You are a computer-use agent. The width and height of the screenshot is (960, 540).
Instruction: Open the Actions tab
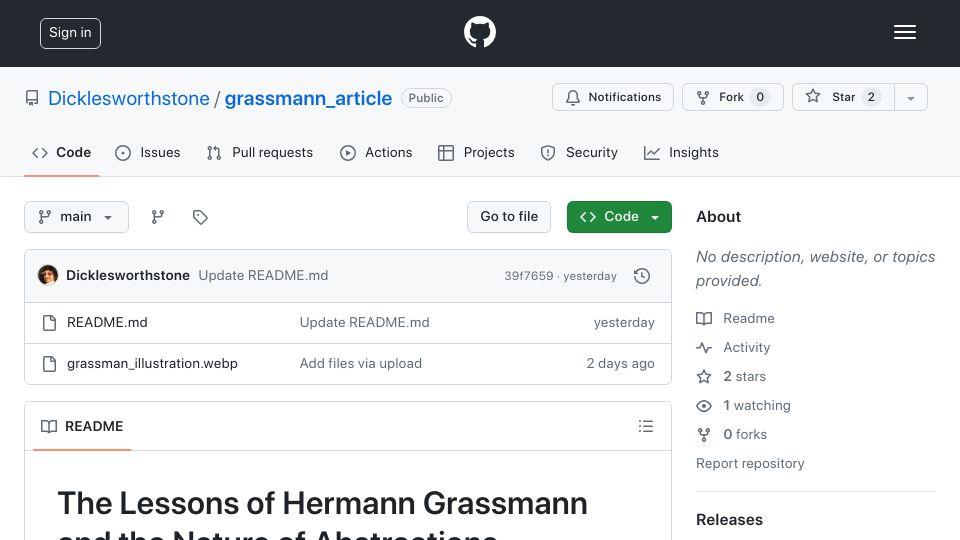[x=376, y=152]
